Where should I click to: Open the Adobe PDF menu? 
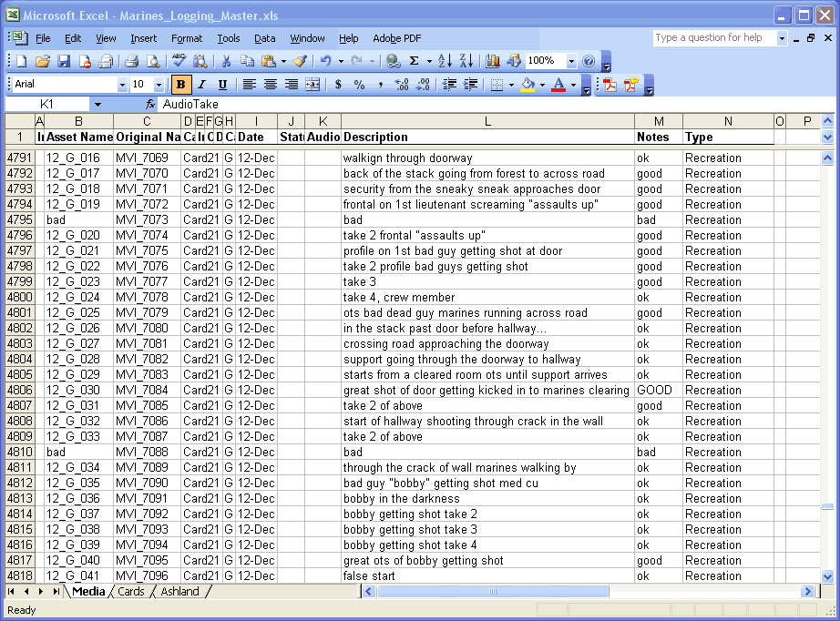click(397, 38)
